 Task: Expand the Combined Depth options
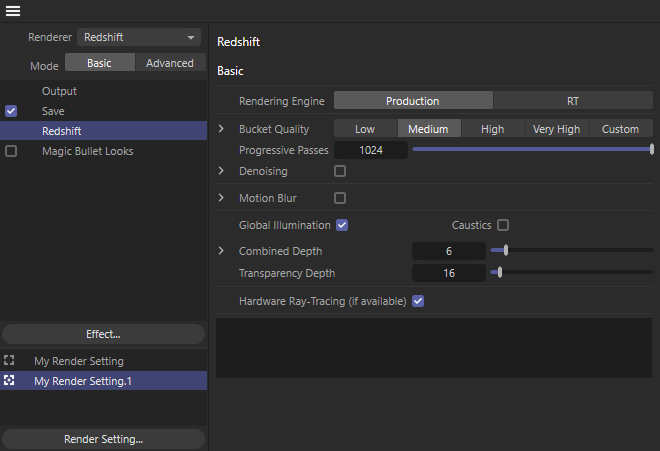(x=222, y=251)
